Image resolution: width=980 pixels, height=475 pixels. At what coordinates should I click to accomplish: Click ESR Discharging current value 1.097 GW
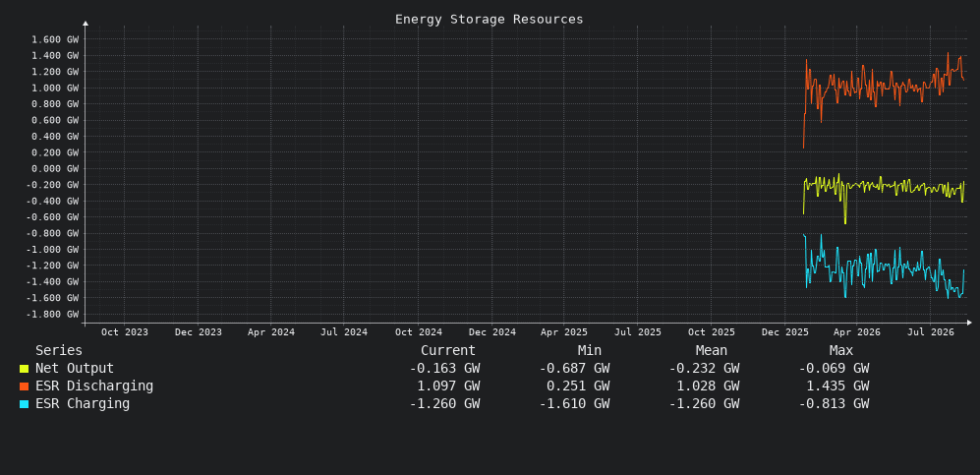coord(449,386)
